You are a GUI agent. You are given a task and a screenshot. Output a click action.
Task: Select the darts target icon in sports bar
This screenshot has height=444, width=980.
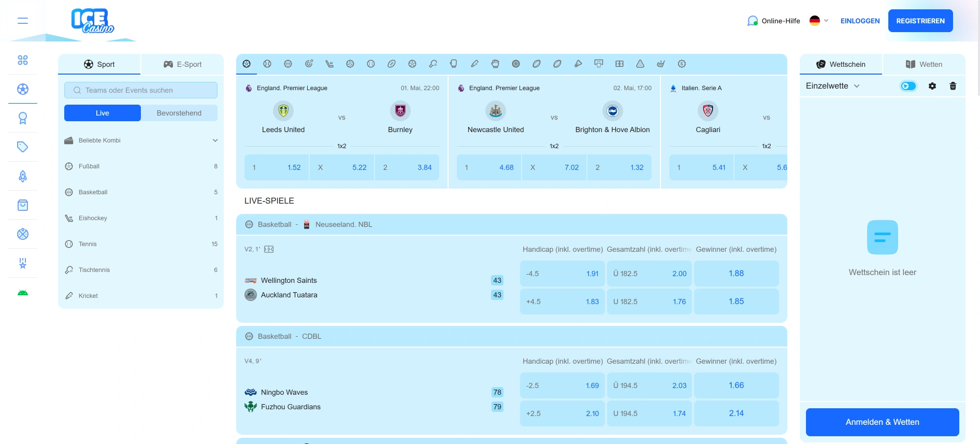pos(309,64)
